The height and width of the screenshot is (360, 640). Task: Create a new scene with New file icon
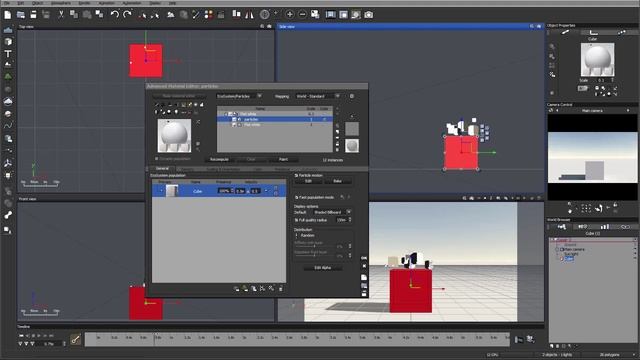point(8,15)
